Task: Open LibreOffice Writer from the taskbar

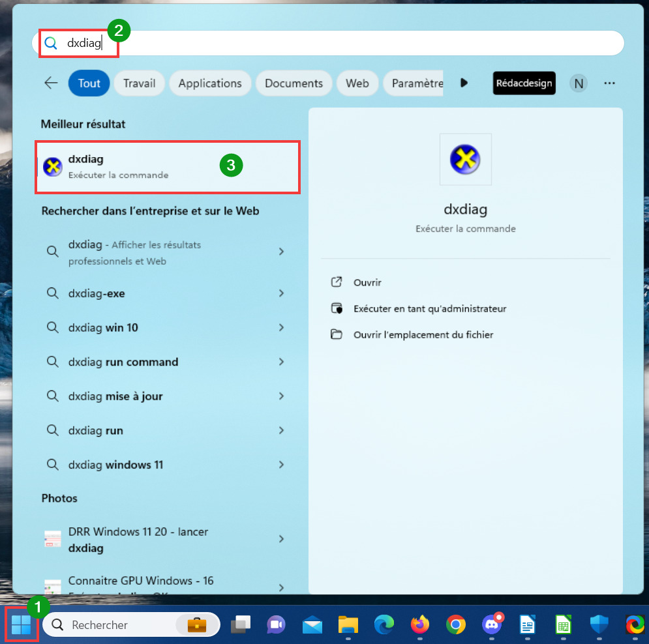Action: (x=527, y=624)
